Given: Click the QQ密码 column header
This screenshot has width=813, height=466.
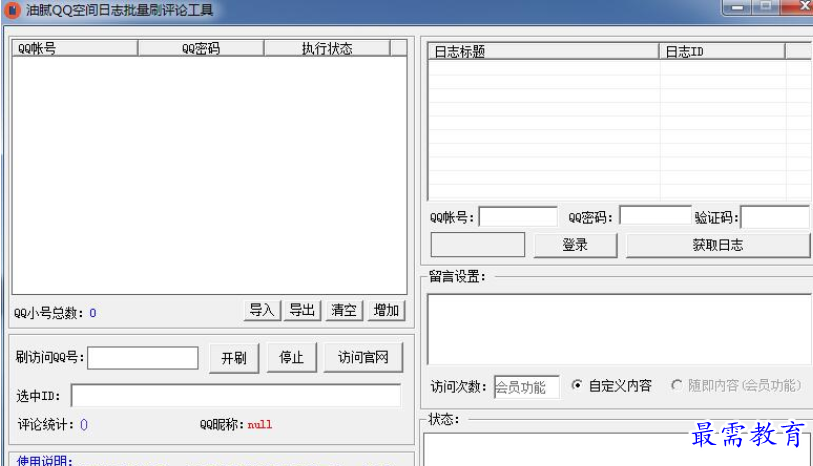Looking at the screenshot, I should point(201,48).
